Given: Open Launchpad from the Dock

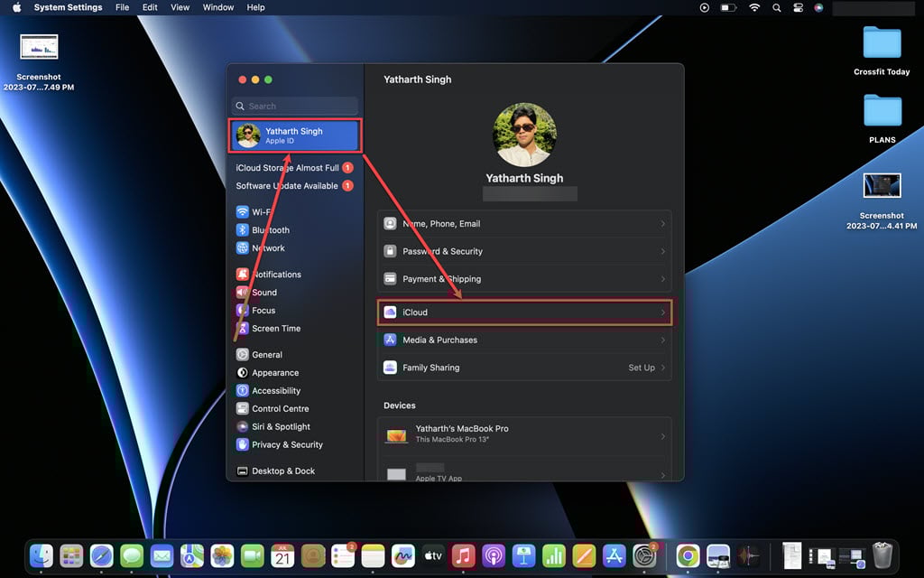Looking at the screenshot, I should click(71, 555).
